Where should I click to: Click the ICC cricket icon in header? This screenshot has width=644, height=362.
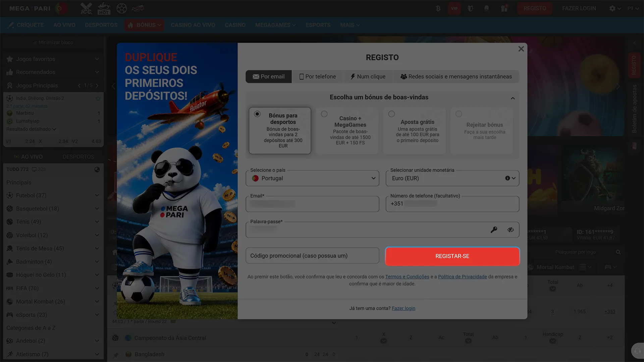click(x=86, y=8)
